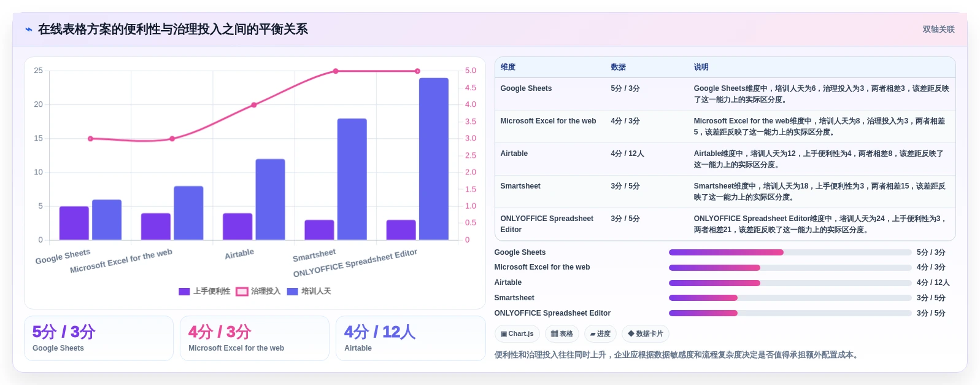Image resolution: width=980 pixels, height=385 pixels.
Task: Click the Google Sheets x-axis label
Action: (x=63, y=256)
